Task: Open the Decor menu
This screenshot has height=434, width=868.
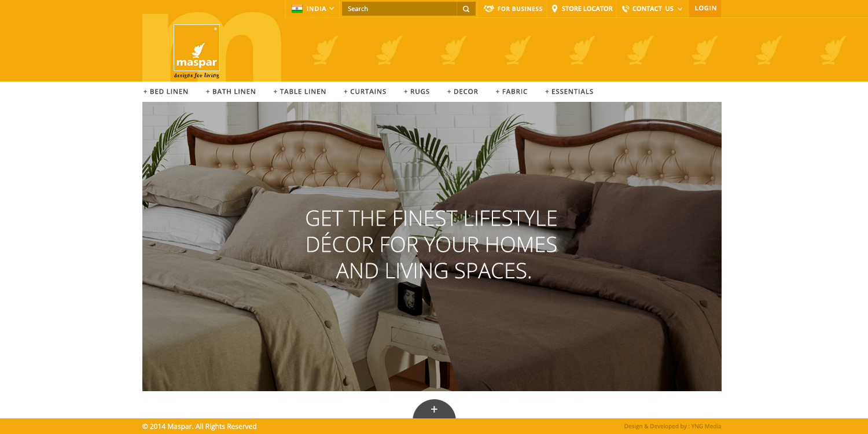Action: click(x=463, y=91)
